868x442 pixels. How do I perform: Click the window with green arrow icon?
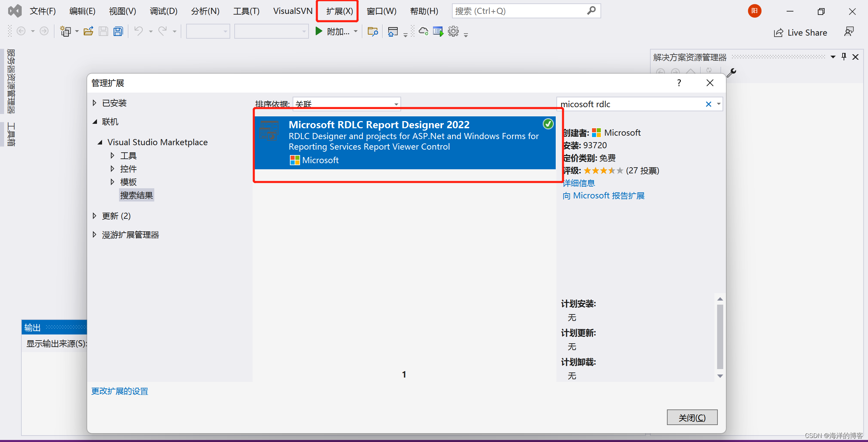tap(438, 32)
